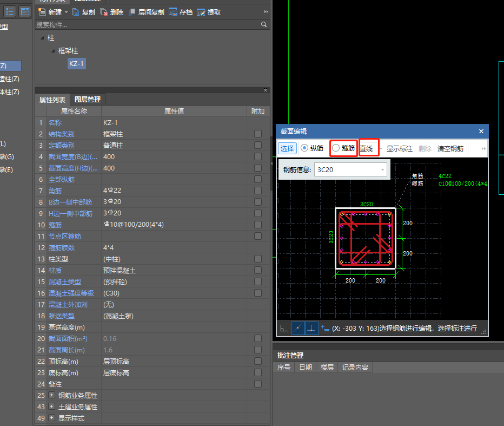
Task: Expand the 显示样式 group
Action: tap(51, 418)
